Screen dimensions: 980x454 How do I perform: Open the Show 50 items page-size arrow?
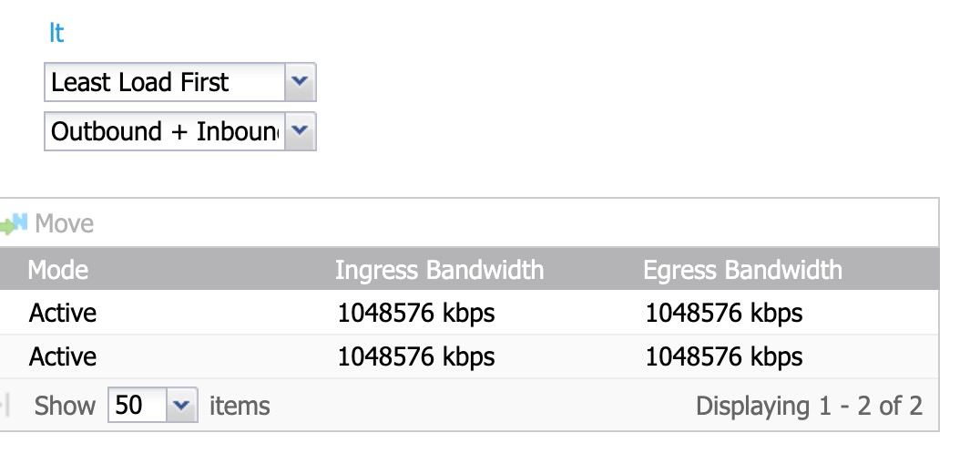(x=182, y=405)
